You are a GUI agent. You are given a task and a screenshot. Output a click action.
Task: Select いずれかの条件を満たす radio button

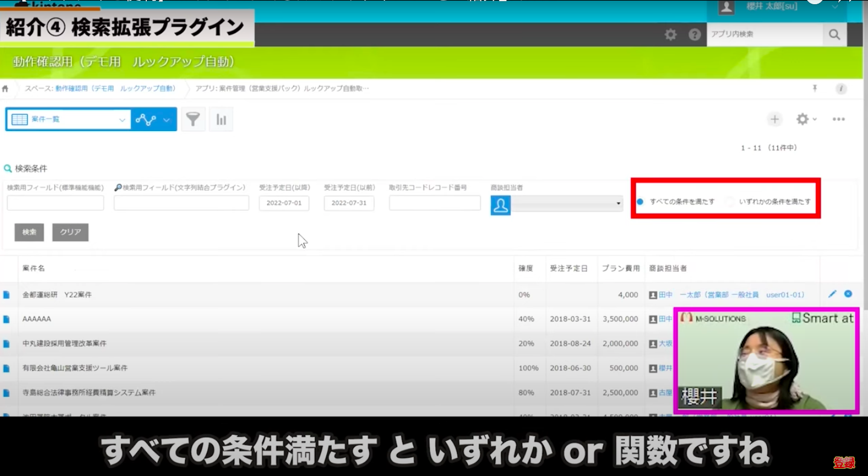[730, 202]
